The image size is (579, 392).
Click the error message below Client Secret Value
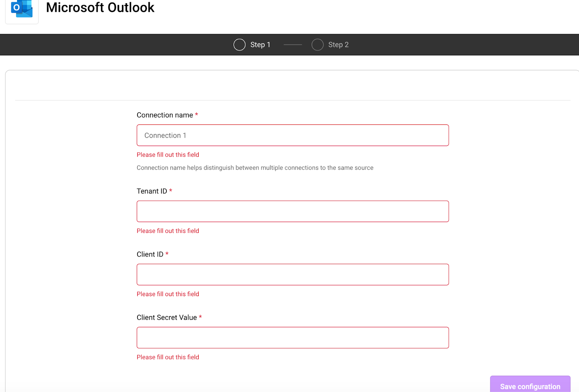(x=168, y=357)
